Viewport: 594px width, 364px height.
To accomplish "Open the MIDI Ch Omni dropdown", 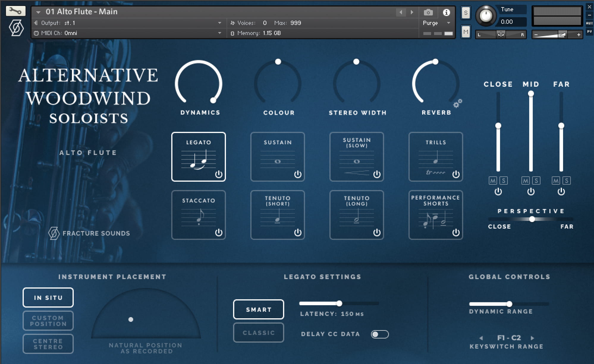I will pyautogui.click(x=128, y=33).
